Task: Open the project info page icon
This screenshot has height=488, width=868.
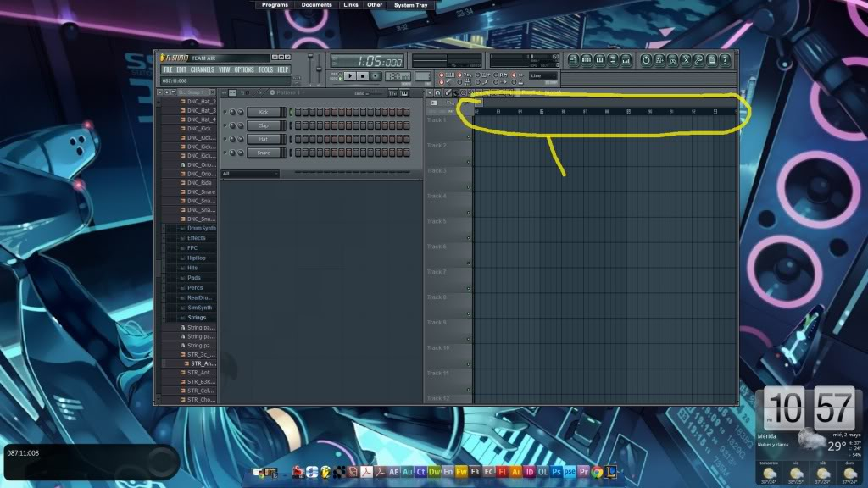Action: click(712, 60)
